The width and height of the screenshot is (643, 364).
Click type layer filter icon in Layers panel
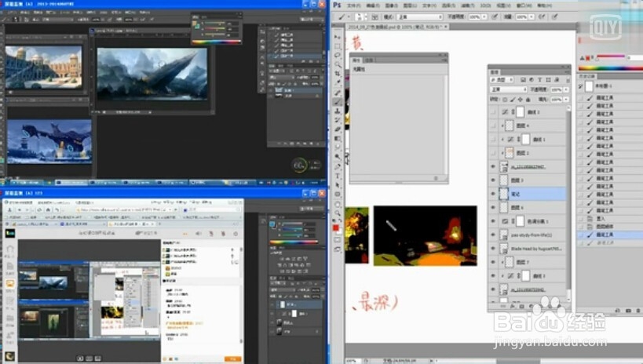pyautogui.click(x=539, y=79)
